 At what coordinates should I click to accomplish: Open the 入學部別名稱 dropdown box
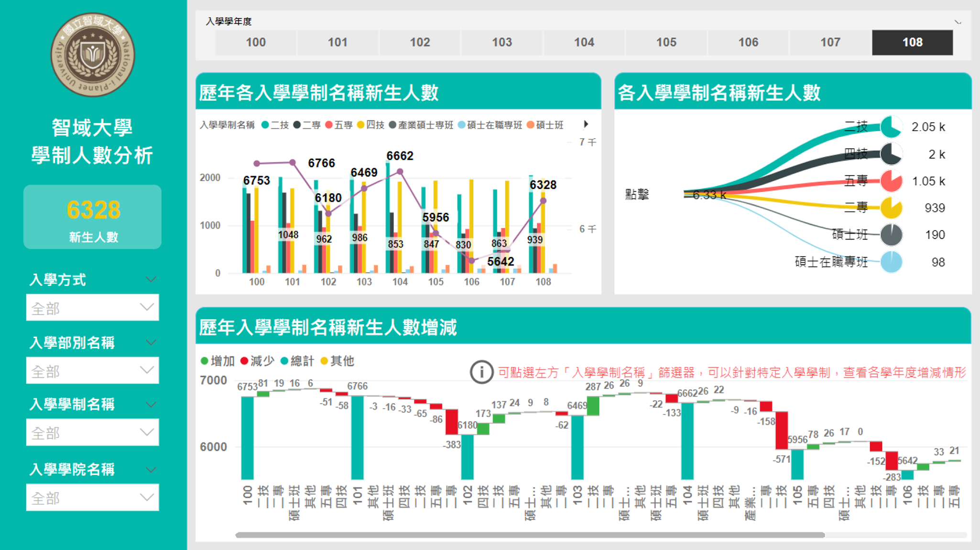pyautogui.click(x=92, y=371)
